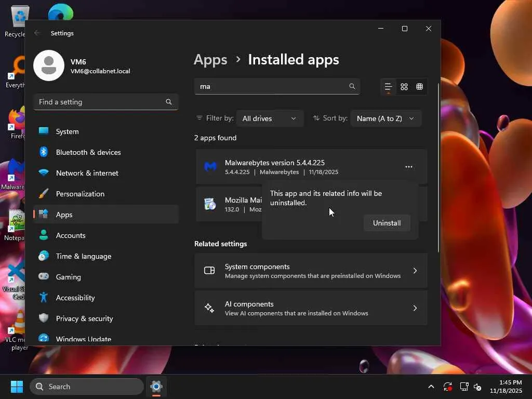Viewport: 532px width, 399px height.
Task: Click the back arrow in Settings
Action: (x=37, y=33)
